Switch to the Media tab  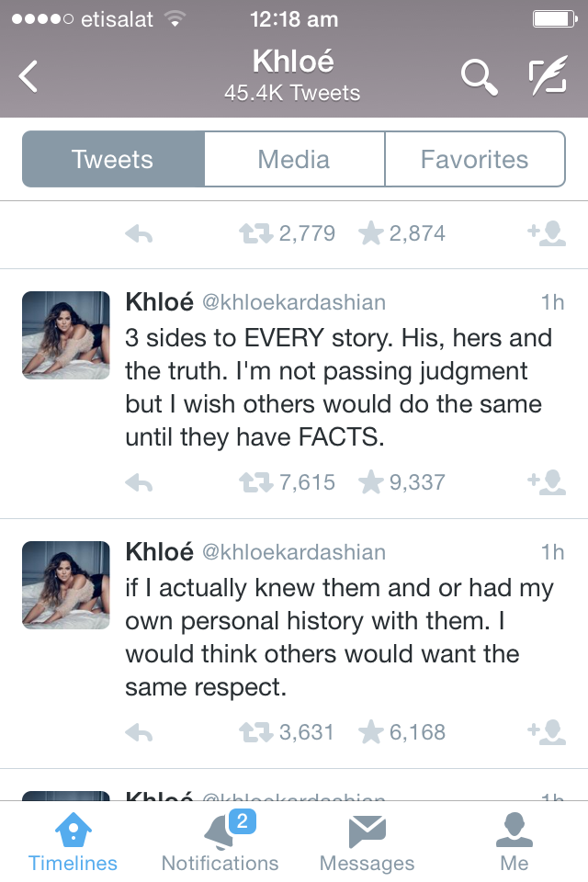pyautogui.click(x=294, y=159)
